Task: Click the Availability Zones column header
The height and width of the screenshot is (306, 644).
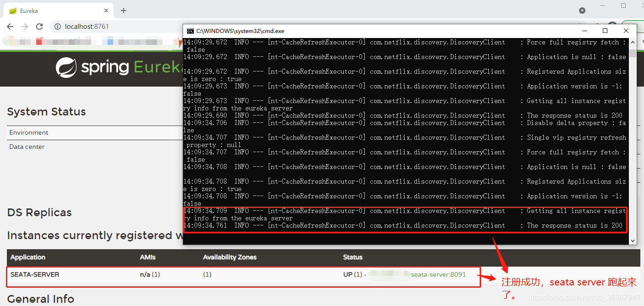Action: point(230,257)
